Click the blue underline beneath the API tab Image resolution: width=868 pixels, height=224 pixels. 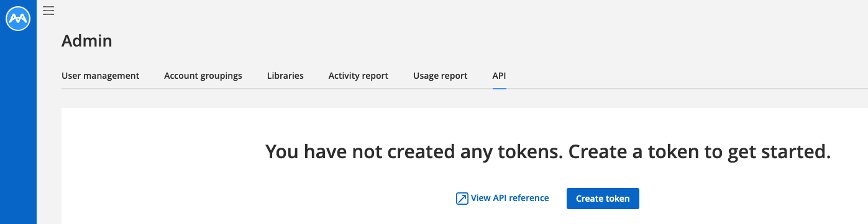(x=500, y=88)
